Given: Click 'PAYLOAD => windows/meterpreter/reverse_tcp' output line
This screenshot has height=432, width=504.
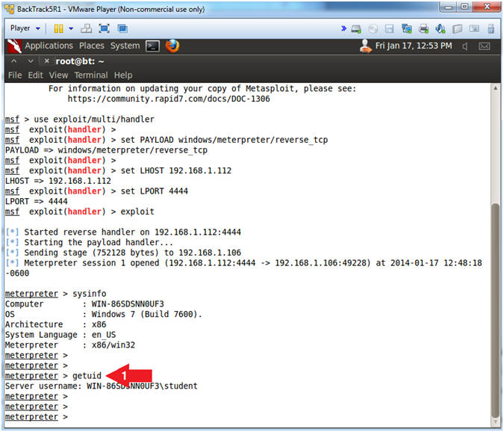Looking at the screenshot, I should 106,150.
